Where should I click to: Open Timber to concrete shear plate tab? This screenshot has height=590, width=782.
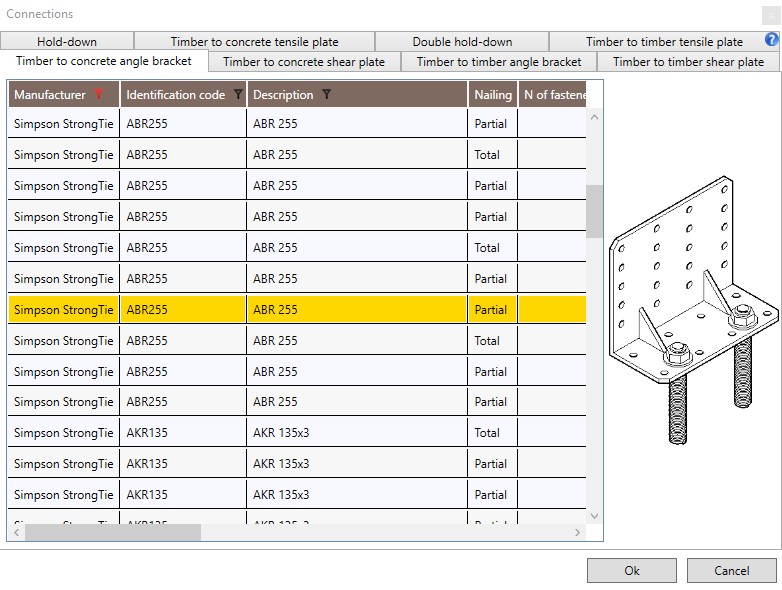(304, 62)
